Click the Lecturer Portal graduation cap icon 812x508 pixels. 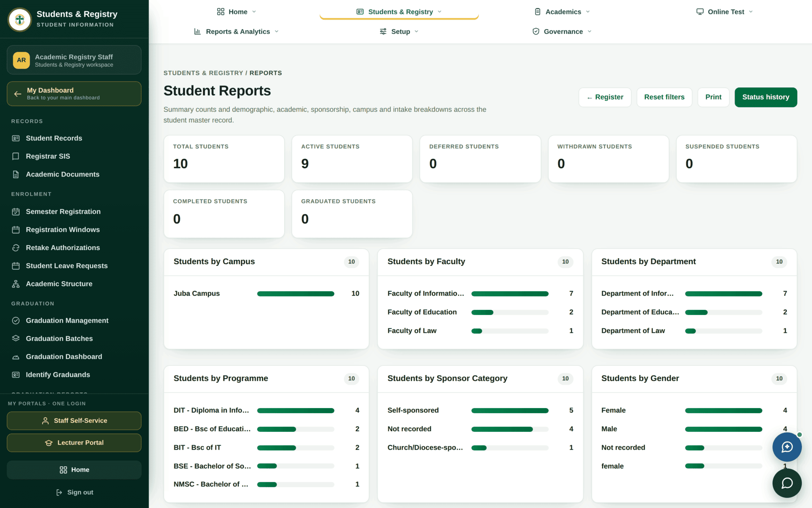[x=49, y=443]
